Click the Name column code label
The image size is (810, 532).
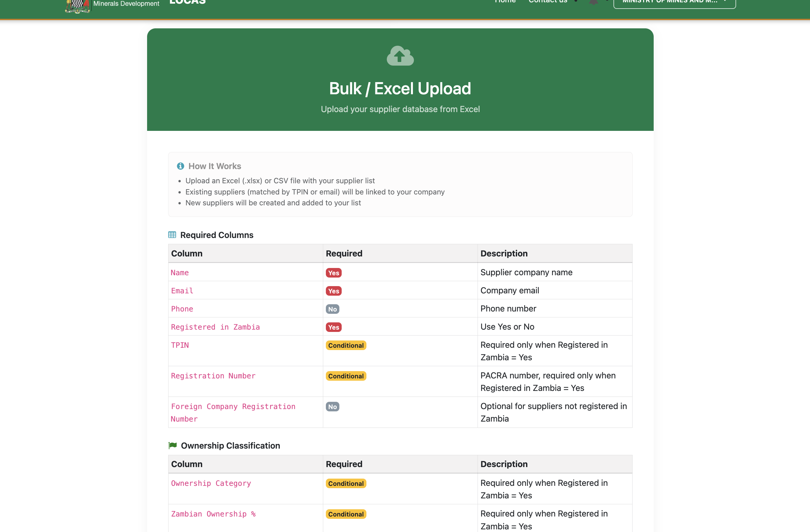(x=180, y=273)
